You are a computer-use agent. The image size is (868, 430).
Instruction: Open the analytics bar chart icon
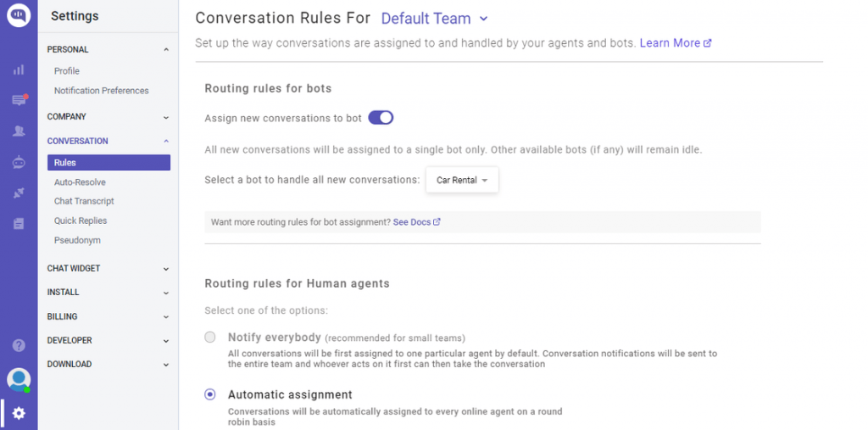click(x=19, y=70)
